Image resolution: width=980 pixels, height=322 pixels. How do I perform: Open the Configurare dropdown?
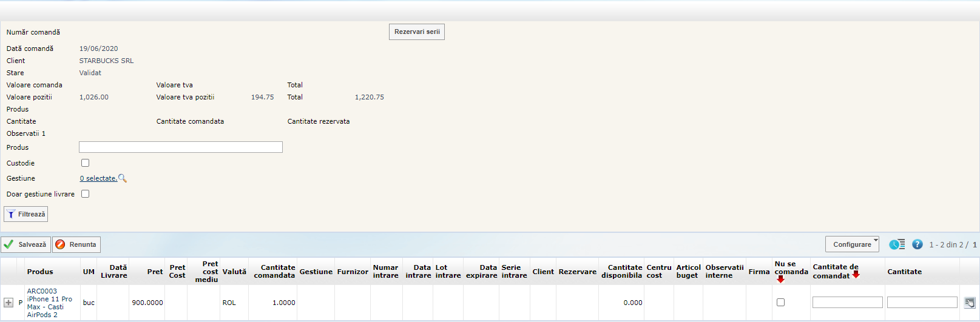(852, 244)
